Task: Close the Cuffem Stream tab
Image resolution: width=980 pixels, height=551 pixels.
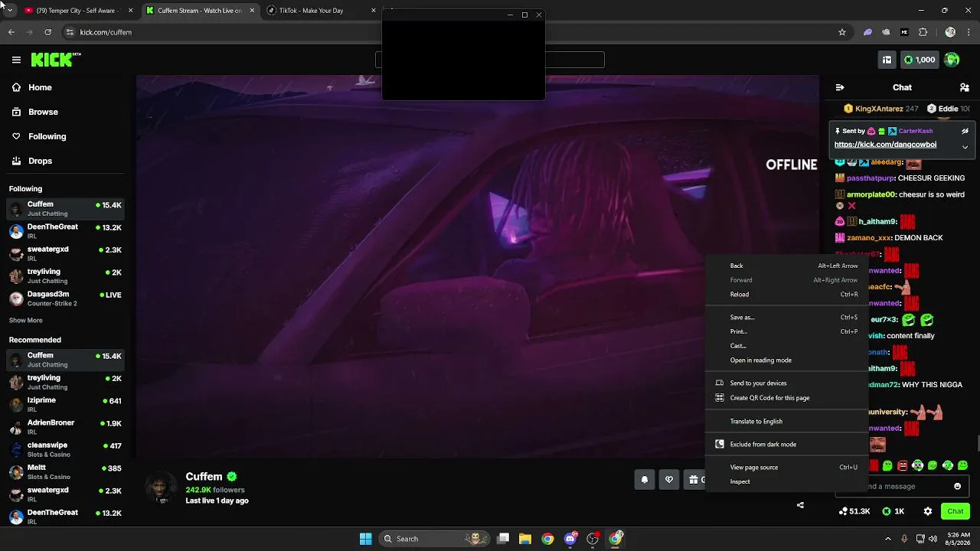Action: 252,11
